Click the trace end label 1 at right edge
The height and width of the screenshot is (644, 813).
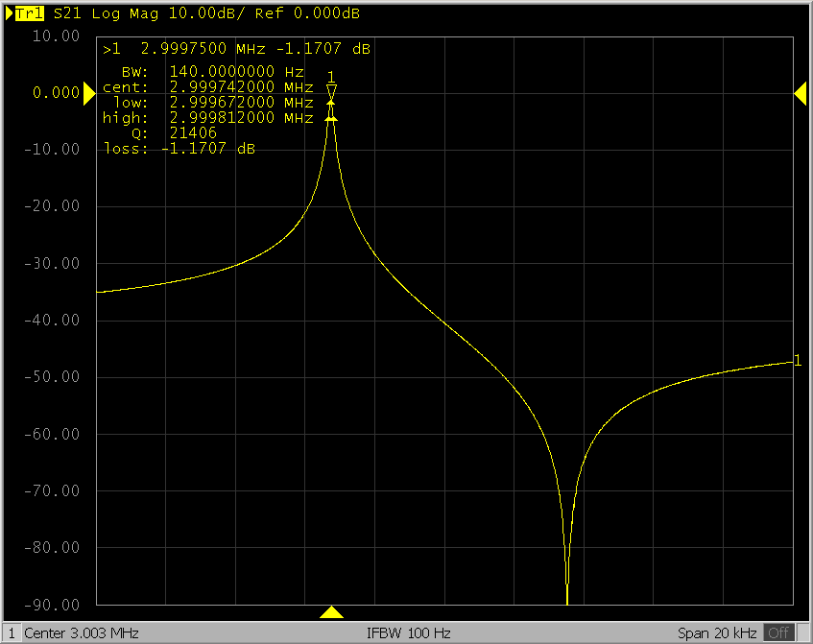(797, 361)
